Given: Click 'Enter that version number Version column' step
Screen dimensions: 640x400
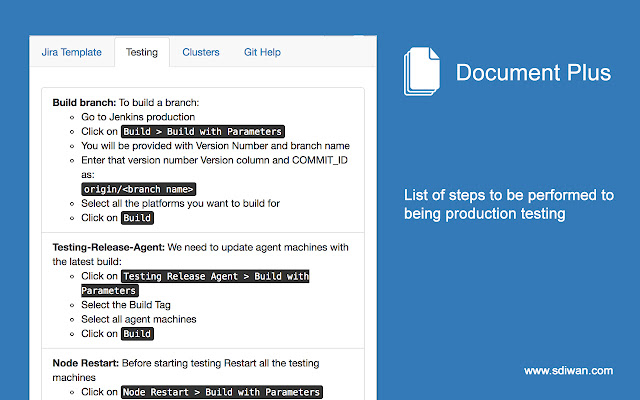Looking at the screenshot, I should pyautogui.click(x=214, y=167).
